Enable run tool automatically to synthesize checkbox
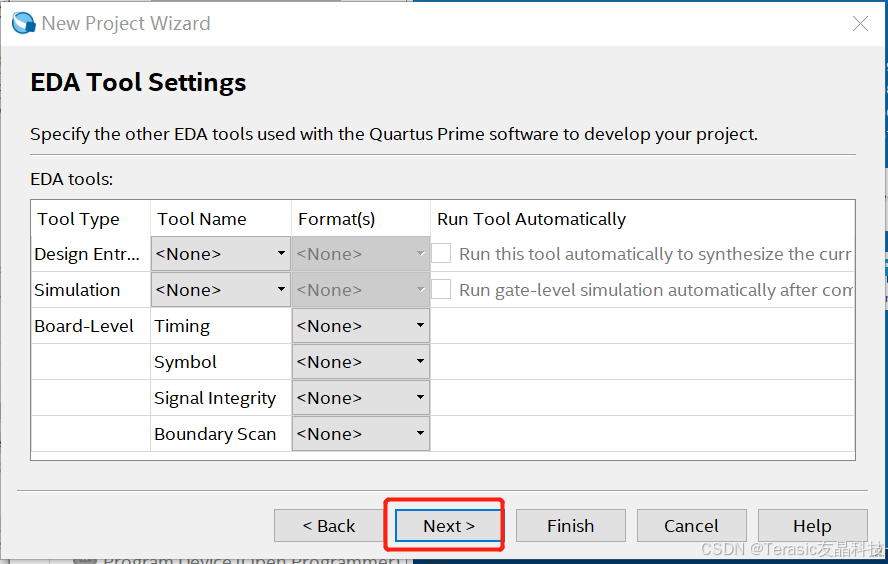This screenshot has width=888, height=564. pyautogui.click(x=441, y=254)
